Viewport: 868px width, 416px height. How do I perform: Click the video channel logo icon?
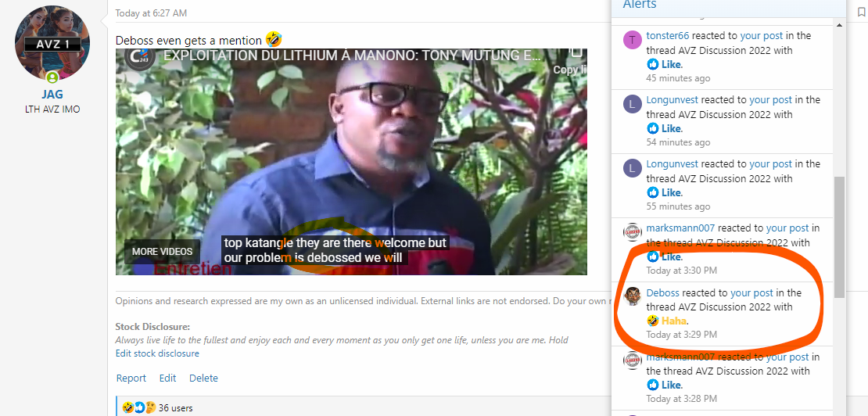coord(141,57)
